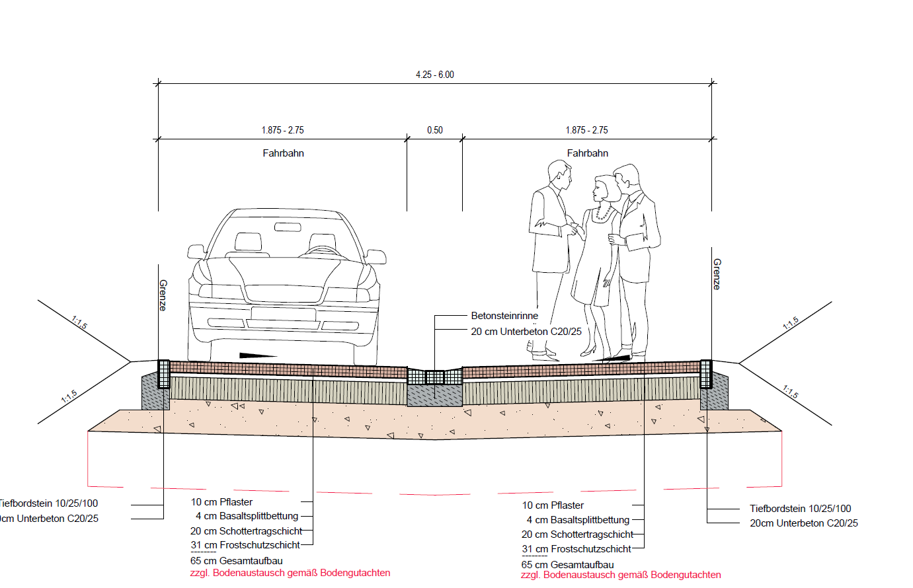Click the Fahrbahn label above the pedestrians
This screenshot has height=588, width=913.
pos(587,153)
